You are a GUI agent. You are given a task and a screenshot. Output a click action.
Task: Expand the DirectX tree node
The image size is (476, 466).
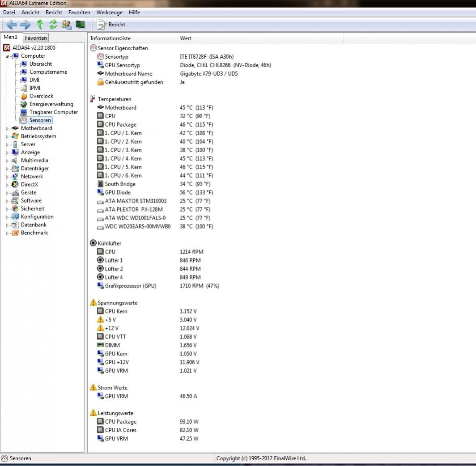click(7, 185)
